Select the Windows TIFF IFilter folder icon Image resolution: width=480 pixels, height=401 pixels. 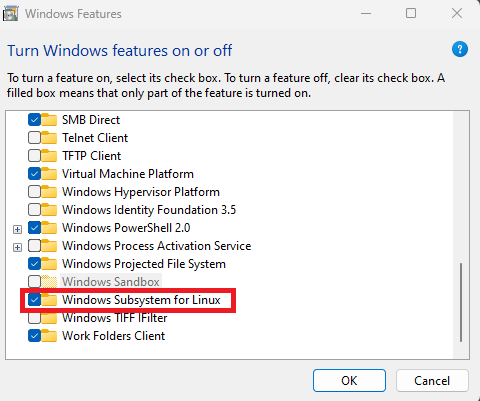tap(49, 318)
